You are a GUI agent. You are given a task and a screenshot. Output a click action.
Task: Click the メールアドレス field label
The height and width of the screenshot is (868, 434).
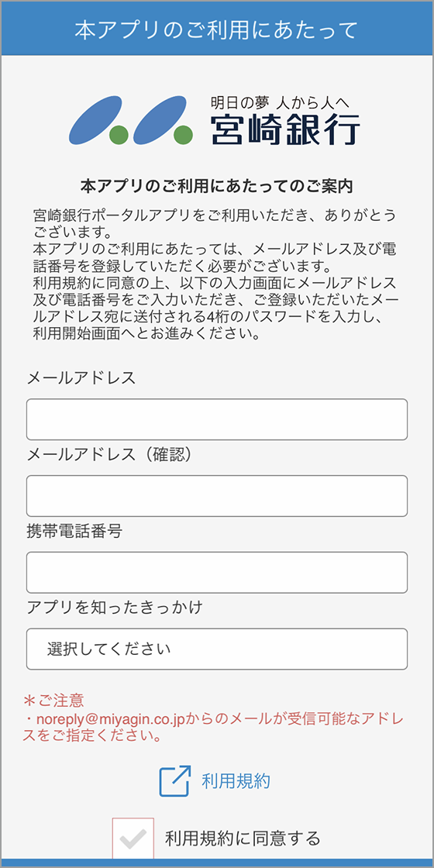coord(81,378)
